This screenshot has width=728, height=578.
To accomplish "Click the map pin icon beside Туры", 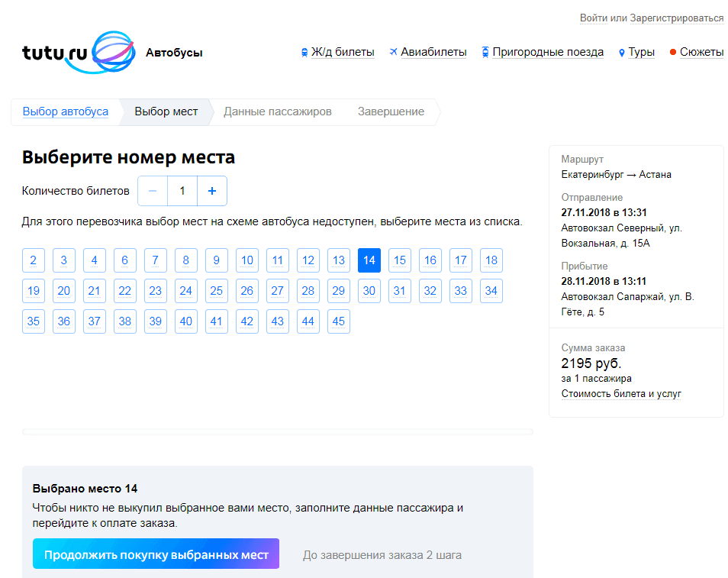I will (622, 53).
